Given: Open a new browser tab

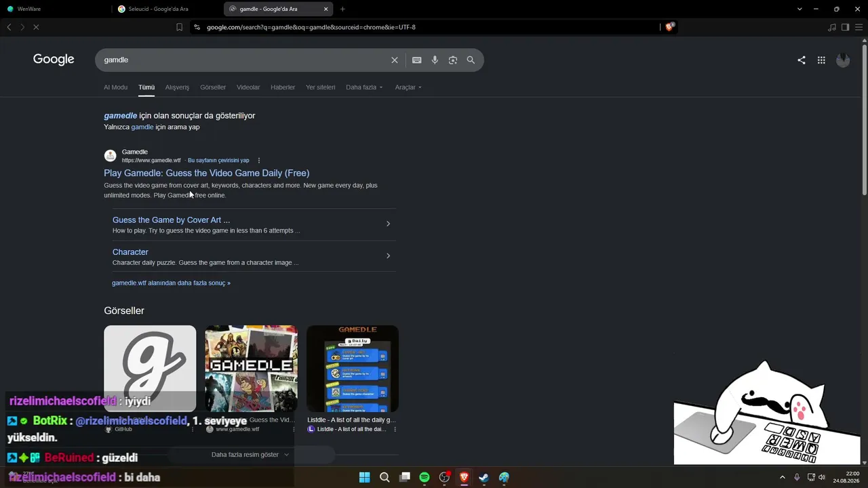Looking at the screenshot, I should pyautogui.click(x=342, y=9).
